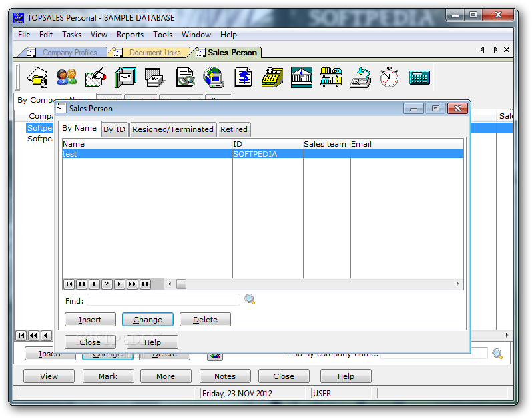
Task: Click the Sales team column header
Action: [x=326, y=144]
